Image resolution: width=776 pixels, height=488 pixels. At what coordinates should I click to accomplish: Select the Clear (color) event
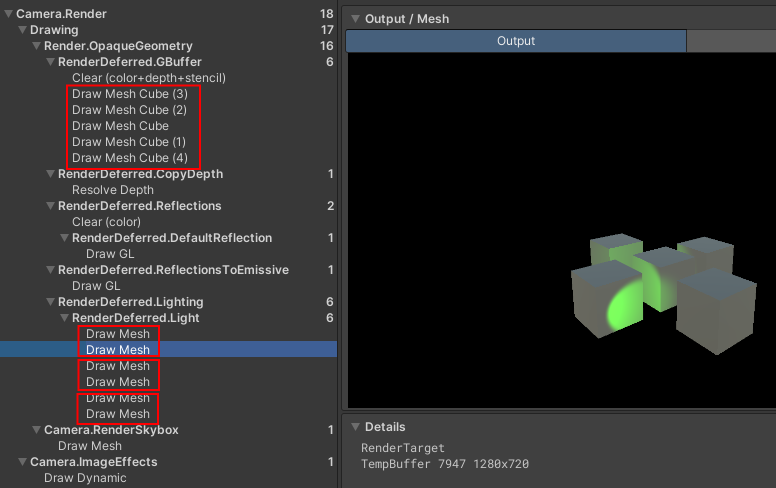coord(106,222)
